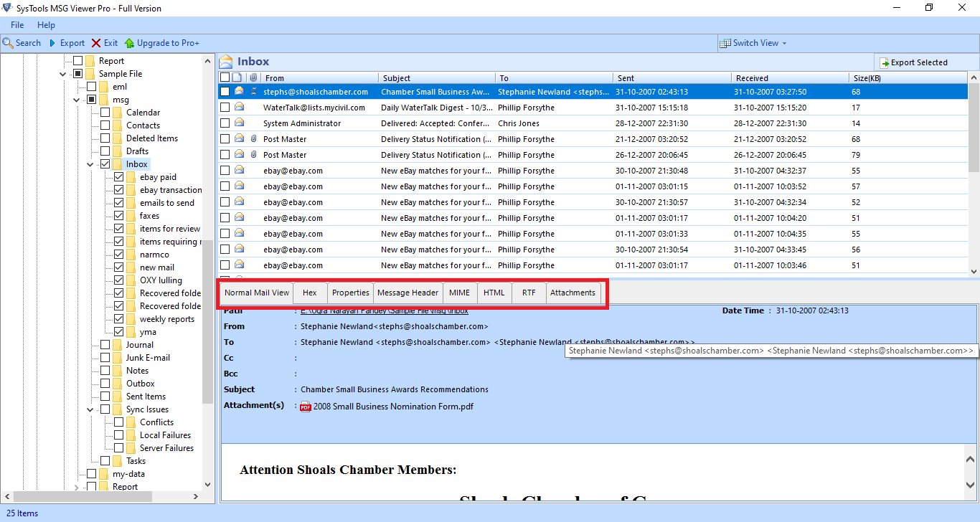Click the folder tree horizontal scrollbar right arrow
This screenshot has width=980, height=522.
coord(197,496)
